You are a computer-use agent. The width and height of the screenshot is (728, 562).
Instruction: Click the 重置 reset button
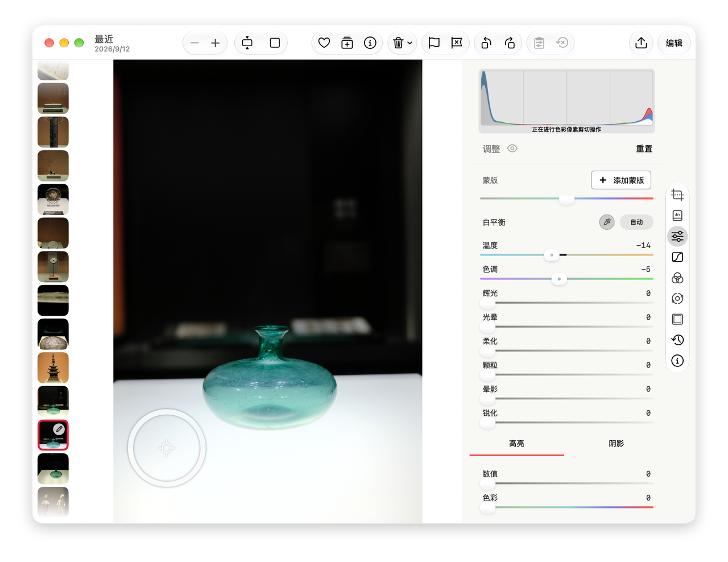(644, 148)
